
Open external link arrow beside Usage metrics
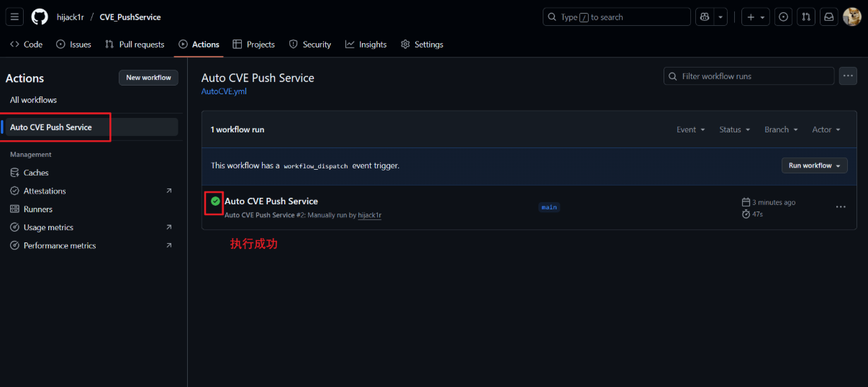tap(169, 227)
